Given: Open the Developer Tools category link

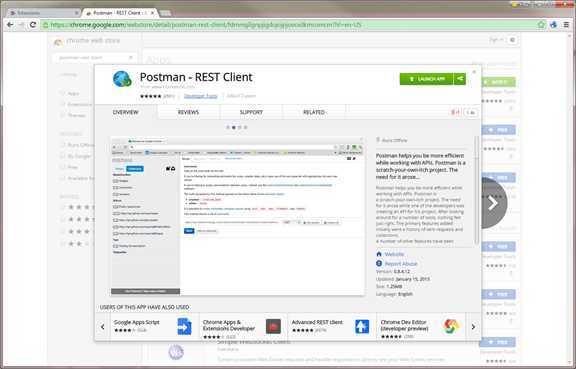Looking at the screenshot, I should pos(201,96).
